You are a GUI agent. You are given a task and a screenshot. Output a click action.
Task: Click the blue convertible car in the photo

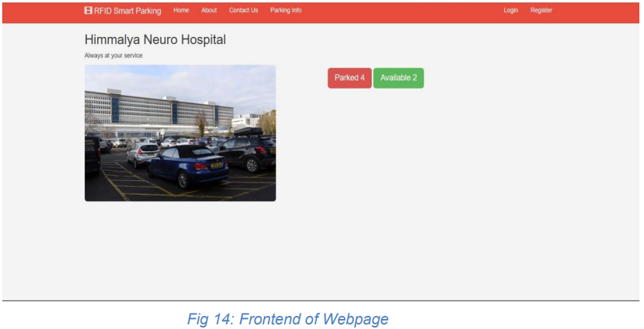[x=188, y=166]
